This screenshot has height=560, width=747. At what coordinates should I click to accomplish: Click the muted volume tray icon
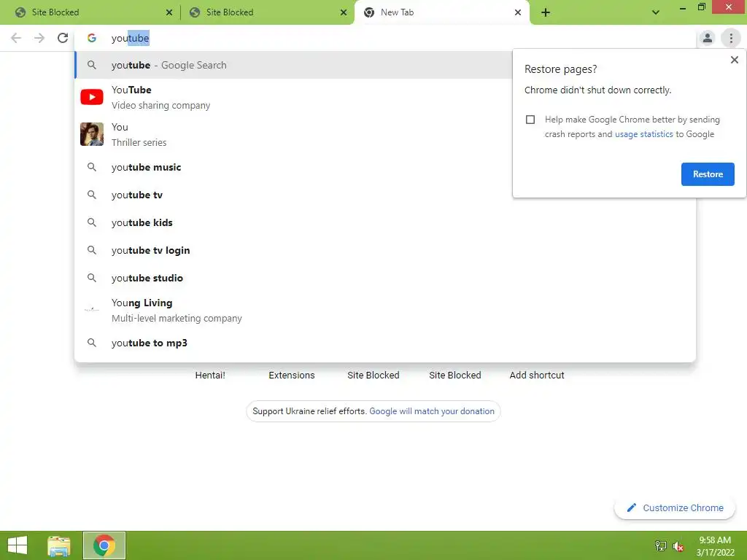tap(678, 547)
